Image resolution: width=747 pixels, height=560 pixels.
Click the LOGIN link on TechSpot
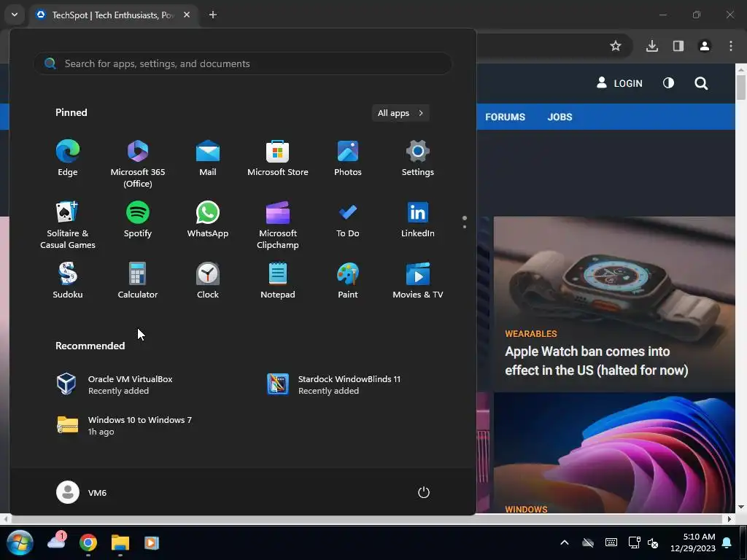[x=619, y=83]
